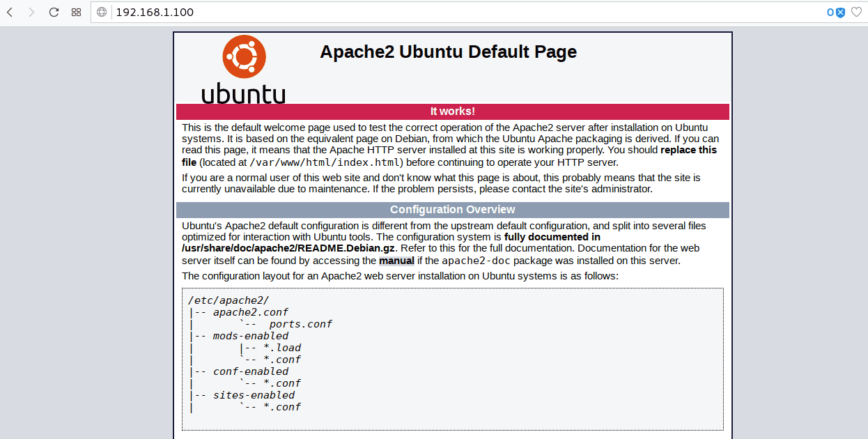Click the mods-enabled tree entry
Image resolution: width=868 pixels, height=439 pixels.
pyautogui.click(x=251, y=336)
